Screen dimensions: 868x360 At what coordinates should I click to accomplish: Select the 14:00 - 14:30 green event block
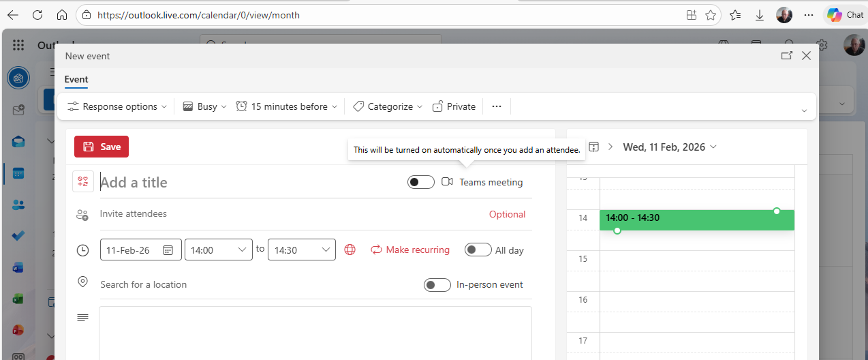pos(697,220)
